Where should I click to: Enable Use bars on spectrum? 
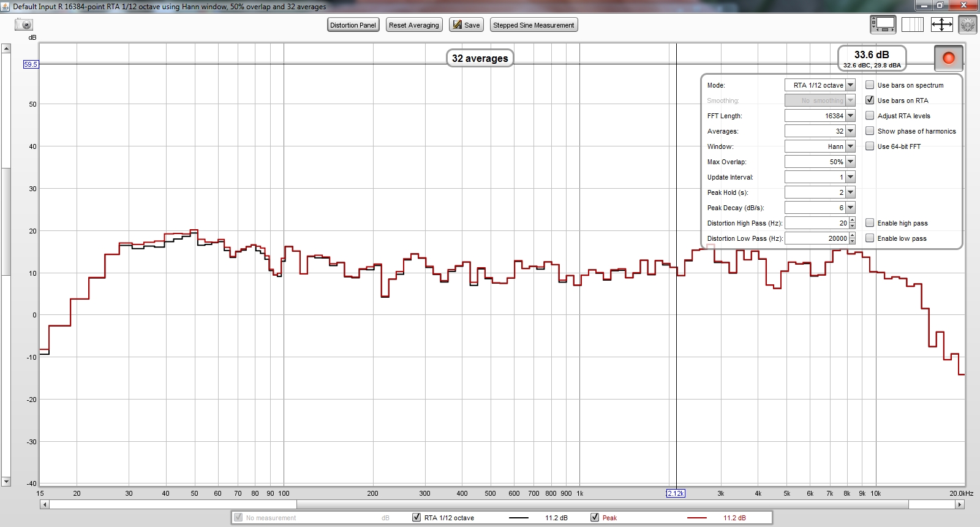pos(870,85)
